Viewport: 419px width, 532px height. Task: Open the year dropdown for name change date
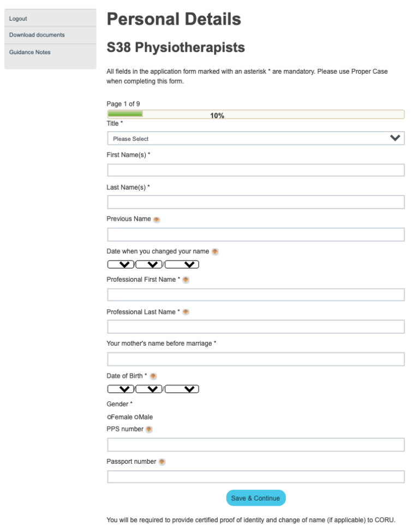pos(182,264)
